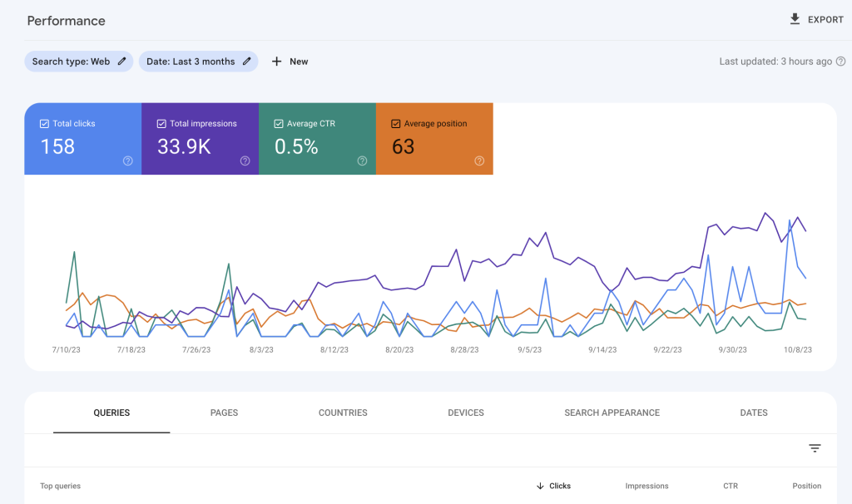This screenshot has height=504, width=852.
Task: Toggle the Average CTR checkbox
Action: coord(279,124)
